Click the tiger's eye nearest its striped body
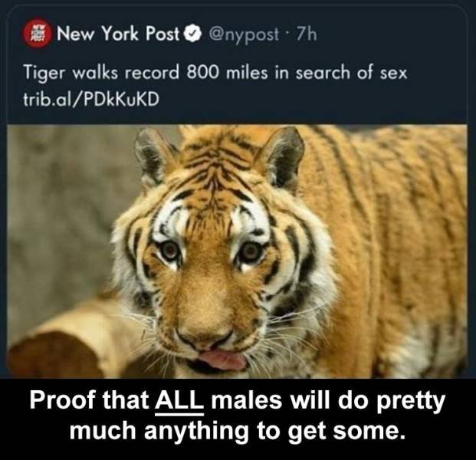 click(251, 251)
